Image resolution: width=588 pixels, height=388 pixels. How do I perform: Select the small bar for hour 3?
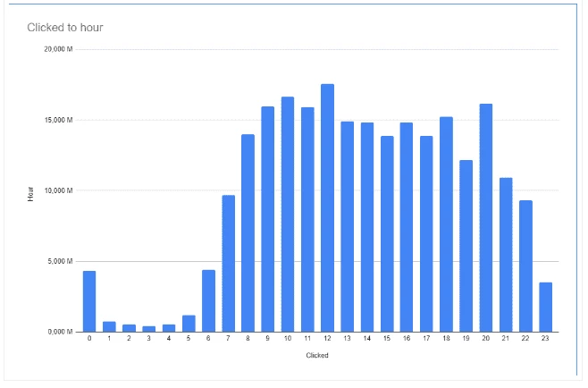pyautogui.click(x=149, y=329)
